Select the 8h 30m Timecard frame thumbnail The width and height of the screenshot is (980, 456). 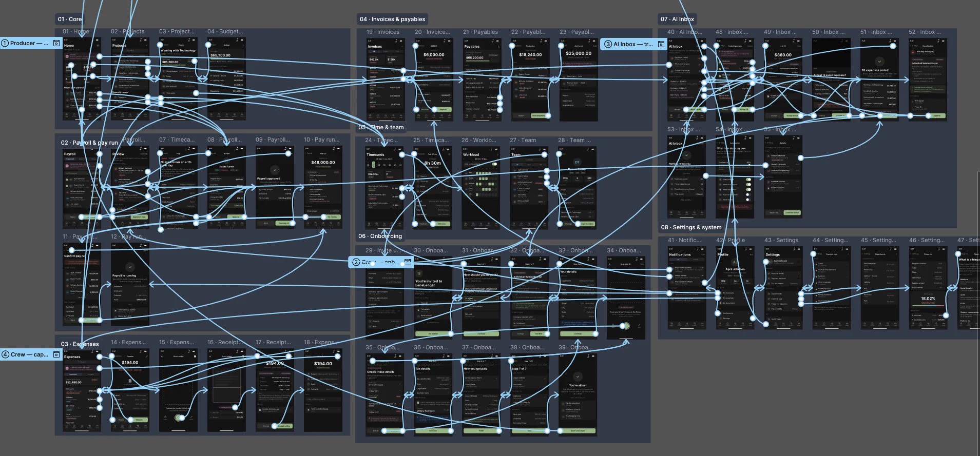433,188
